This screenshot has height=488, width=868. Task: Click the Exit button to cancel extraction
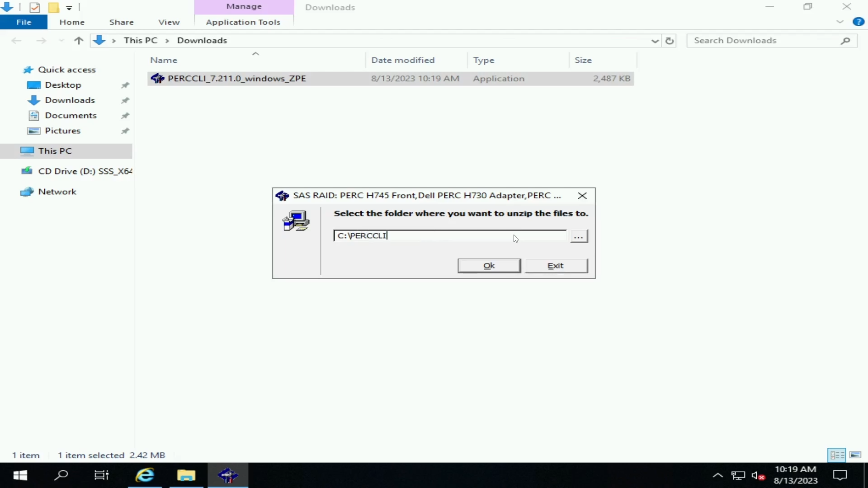[555, 265]
